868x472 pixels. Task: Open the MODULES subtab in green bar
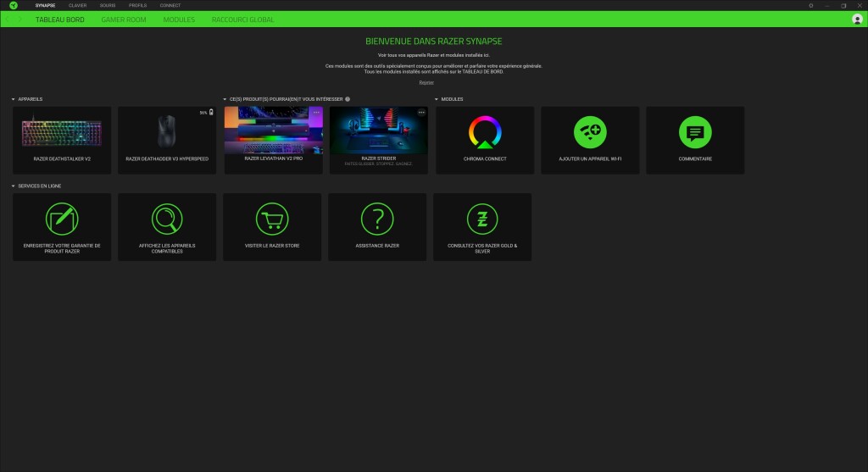(179, 19)
